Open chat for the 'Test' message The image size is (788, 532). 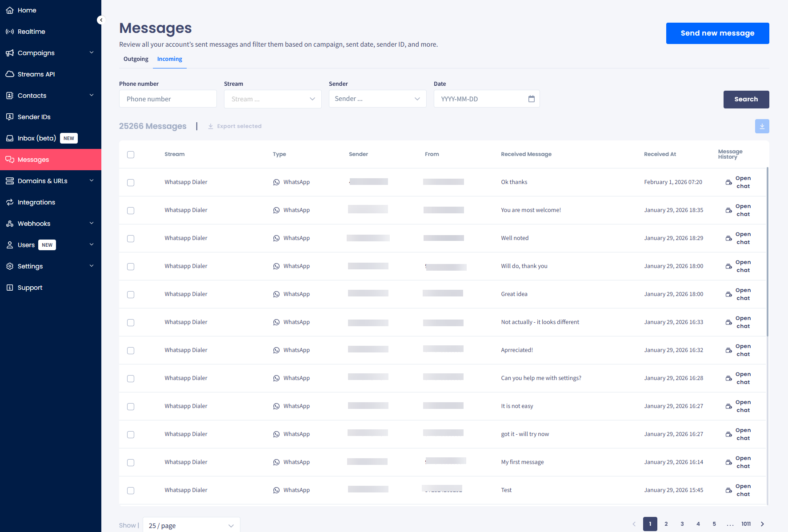pyautogui.click(x=742, y=490)
